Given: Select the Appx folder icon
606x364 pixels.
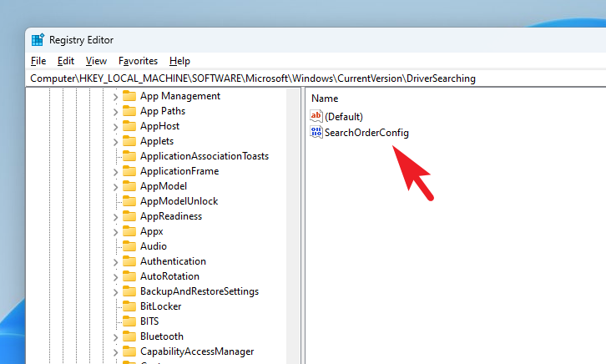Looking at the screenshot, I should point(129,231).
